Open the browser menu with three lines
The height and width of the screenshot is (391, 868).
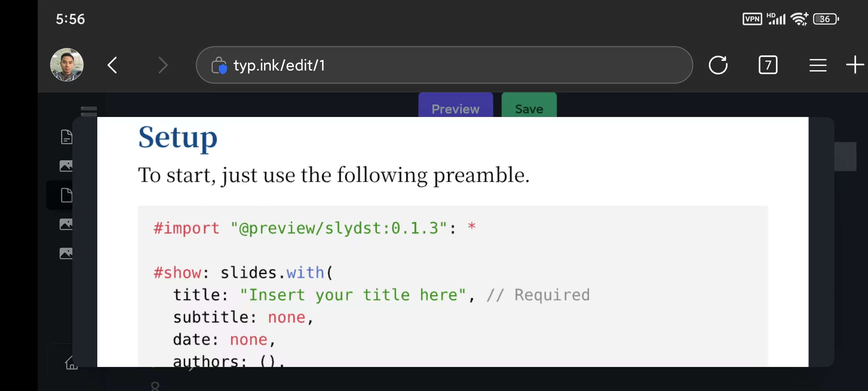[817, 65]
